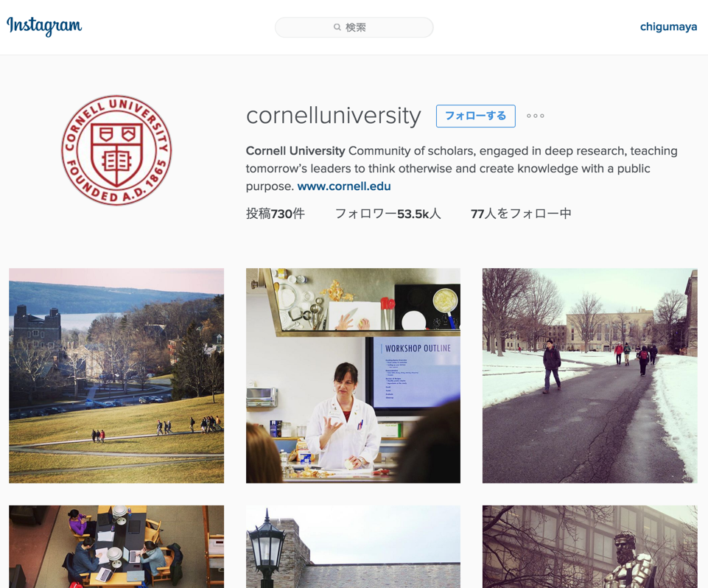
Task: Click the cornelluniversity username heading
Action: (x=333, y=116)
